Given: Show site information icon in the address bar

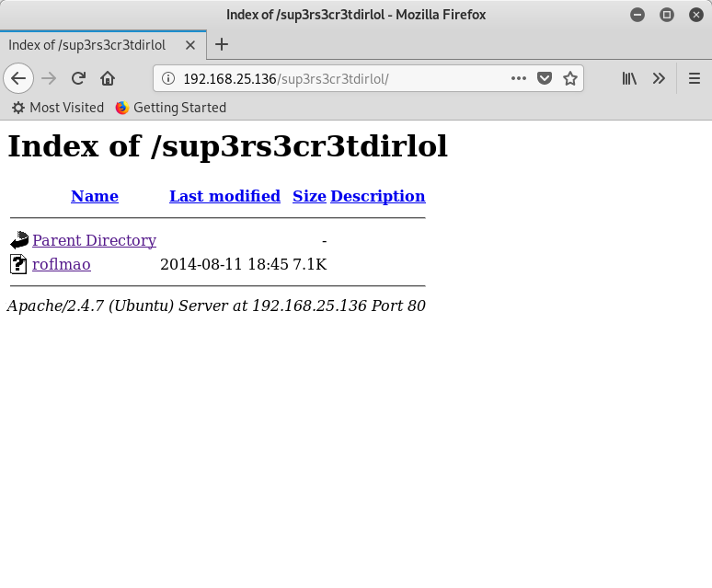Looking at the screenshot, I should pyautogui.click(x=168, y=78).
